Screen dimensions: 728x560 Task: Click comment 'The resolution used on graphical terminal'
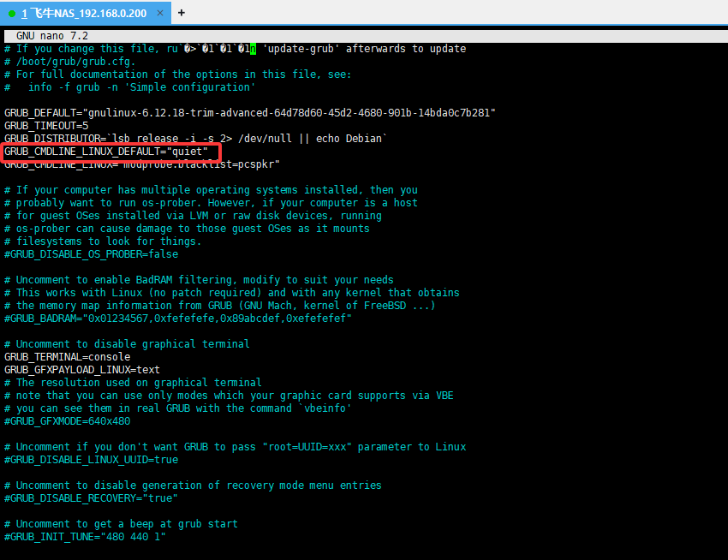(134, 383)
